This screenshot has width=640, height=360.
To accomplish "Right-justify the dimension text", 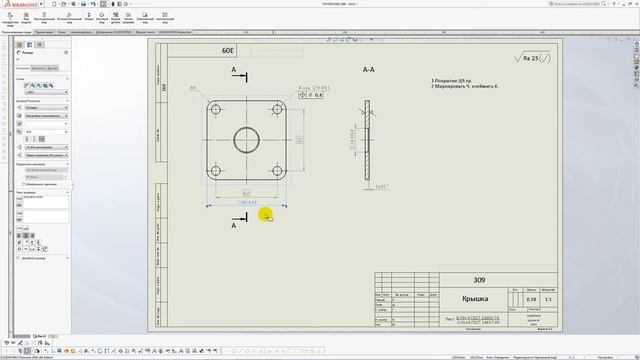I will coord(33,236).
